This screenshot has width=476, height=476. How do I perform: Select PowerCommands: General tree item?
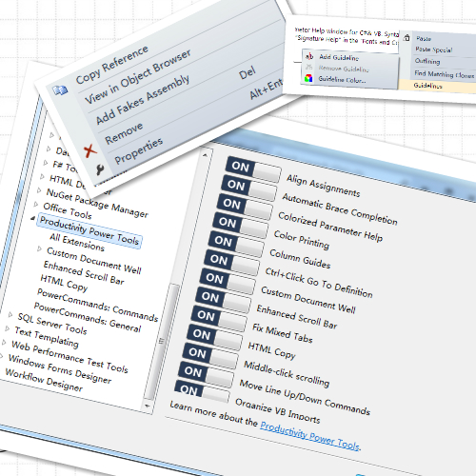tap(88, 317)
